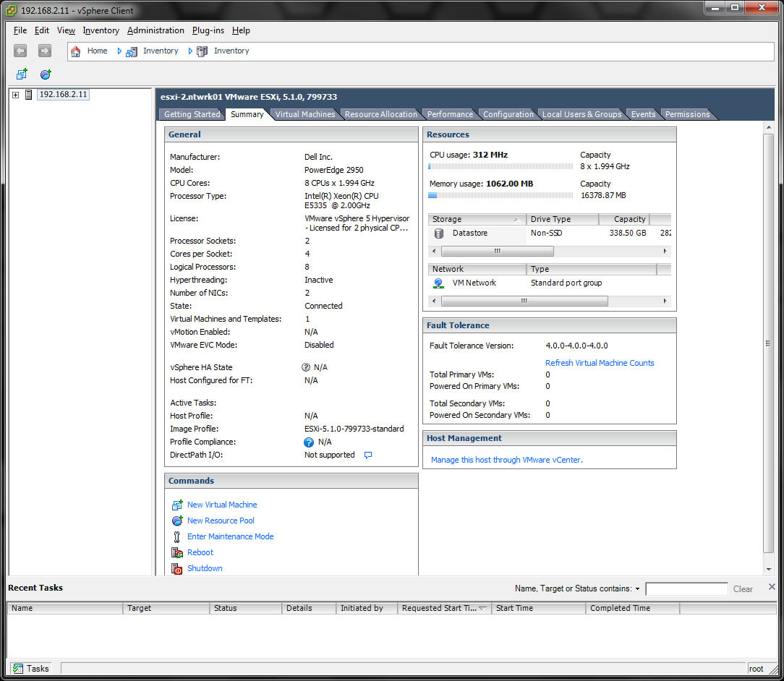Open the Help menu
Screen dimensions: 784x681
click(x=241, y=30)
